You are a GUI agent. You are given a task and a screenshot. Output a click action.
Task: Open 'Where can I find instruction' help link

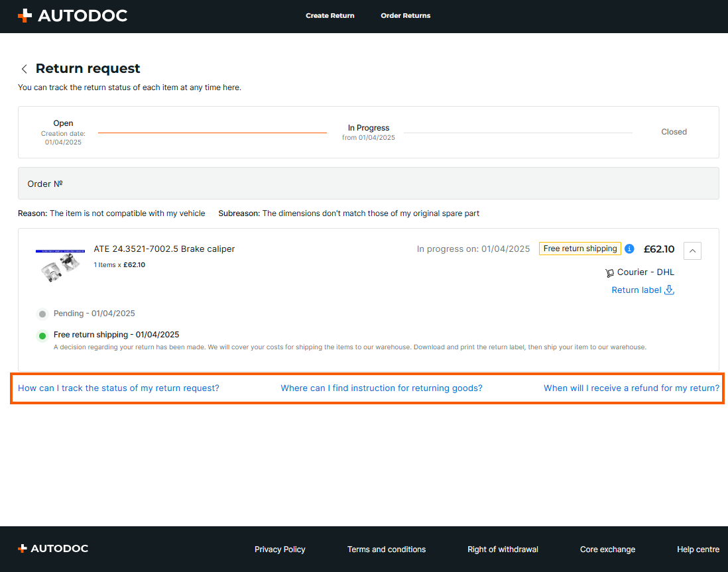click(x=381, y=388)
